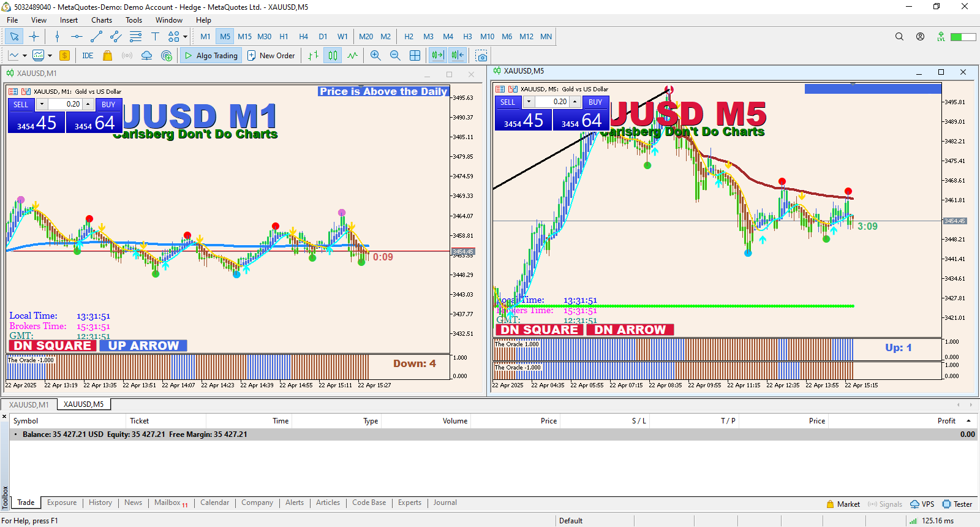The height and width of the screenshot is (527, 980).
Task: Zoom in on the chart
Action: tap(375, 56)
